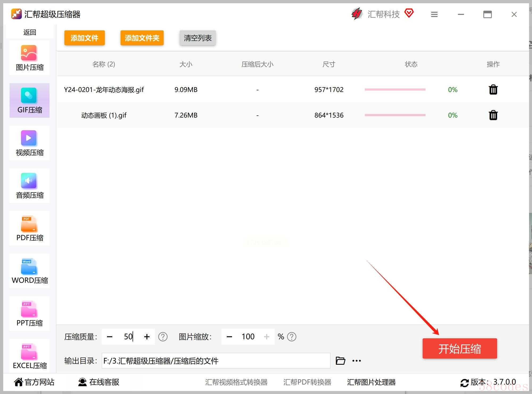Open the PDF压缩 module
Image resolution: width=532 pixels, height=394 pixels.
point(30,228)
